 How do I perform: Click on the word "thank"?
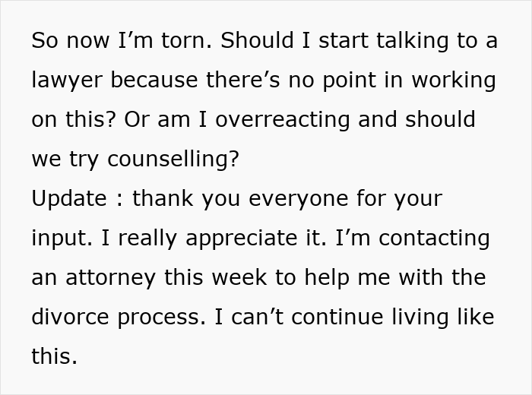[x=163, y=199]
